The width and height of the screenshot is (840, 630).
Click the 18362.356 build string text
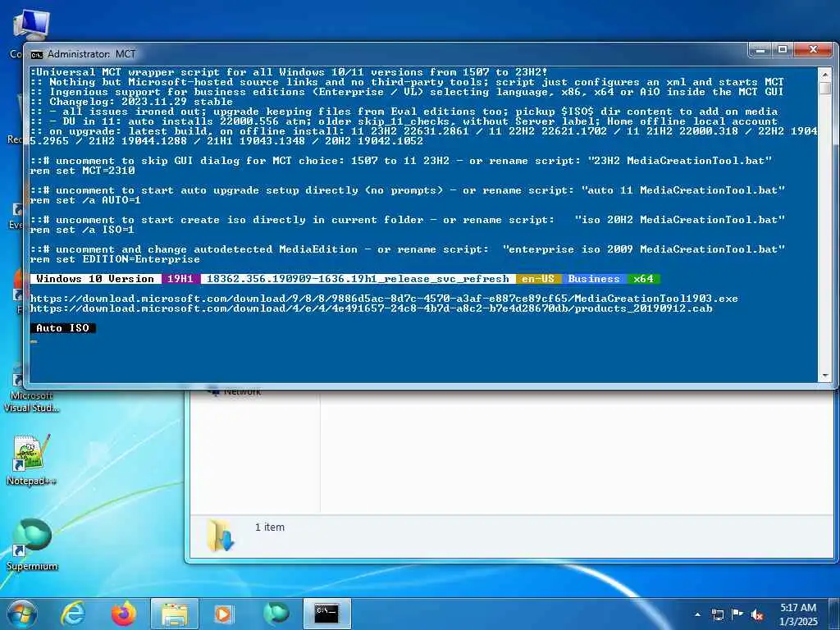[358, 279]
